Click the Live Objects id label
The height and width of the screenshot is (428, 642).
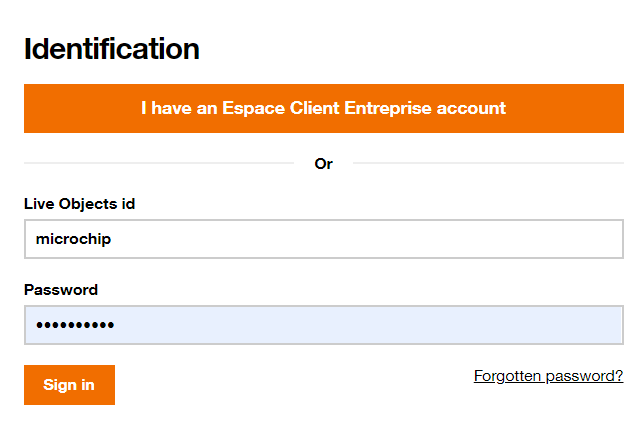(79, 204)
